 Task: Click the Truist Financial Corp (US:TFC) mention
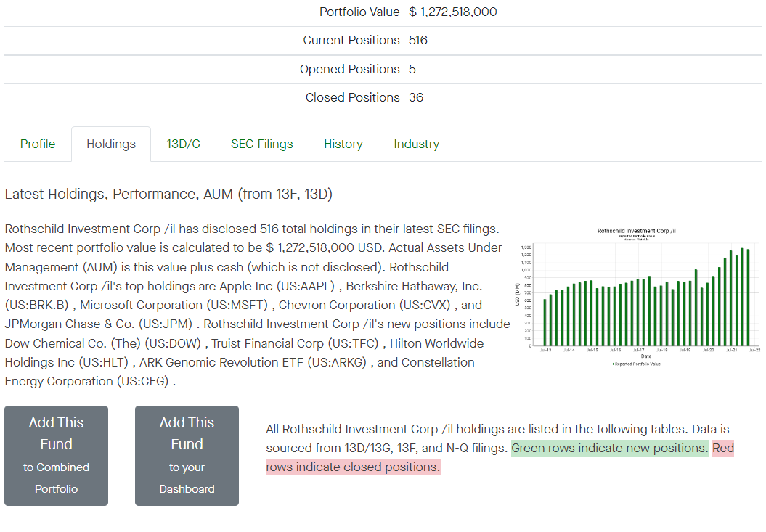[x=295, y=343]
